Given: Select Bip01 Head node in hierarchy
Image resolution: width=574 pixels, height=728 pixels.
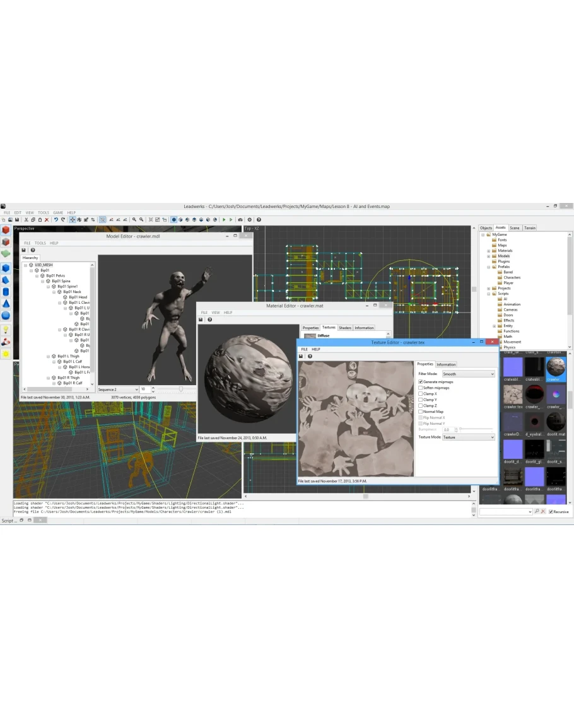Looking at the screenshot, I should click(x=78, y=297).
